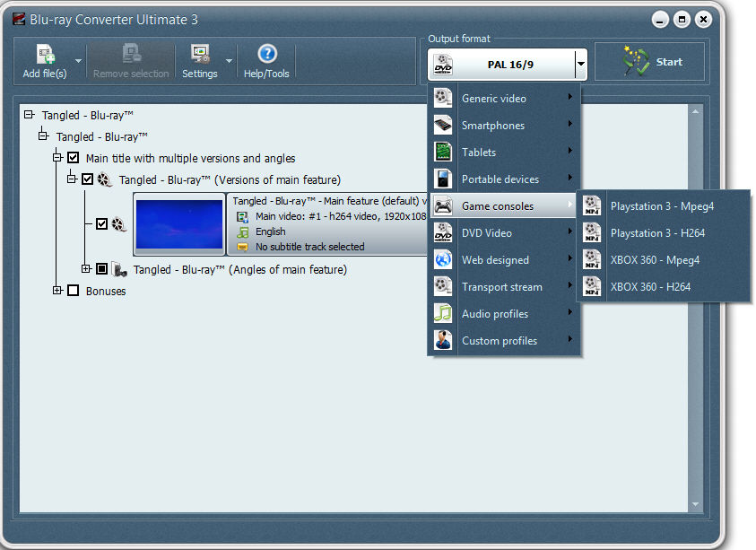756x550 pixels.
Task: Toggle Angles of main feature checkbox
Action: [x=101, y=269]
